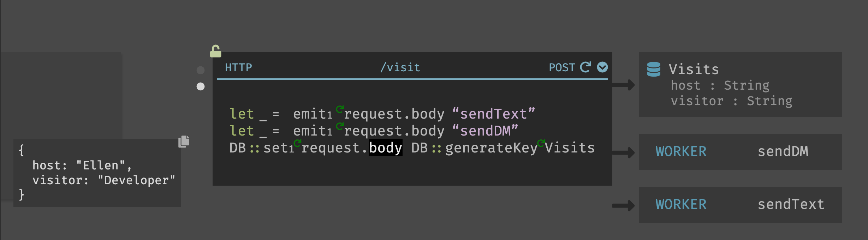Viewport: 868px width, 240px height.
Task: Select the white active trace dot
Action: [201, 86]
